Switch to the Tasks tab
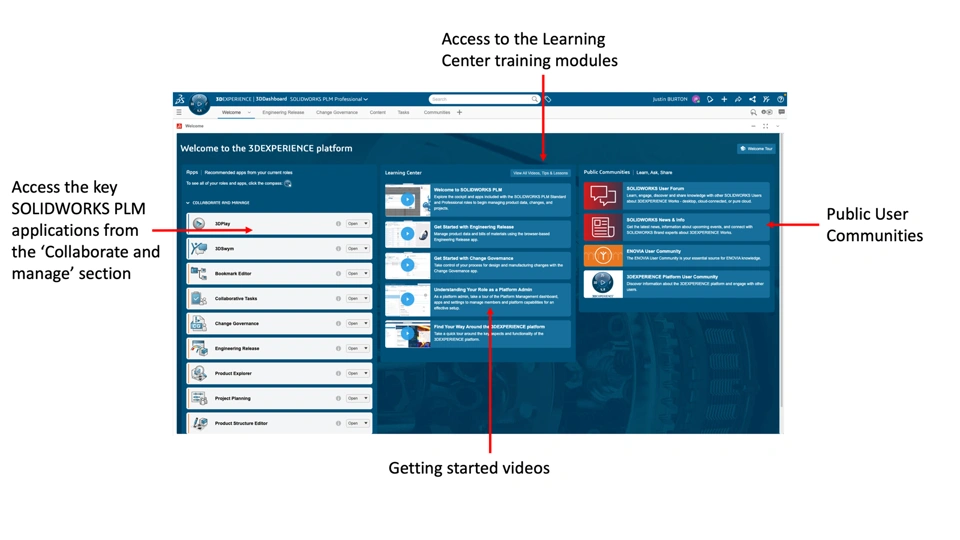Image resolution: width=960 pixels, height=540 pixels. pos(403,113)
